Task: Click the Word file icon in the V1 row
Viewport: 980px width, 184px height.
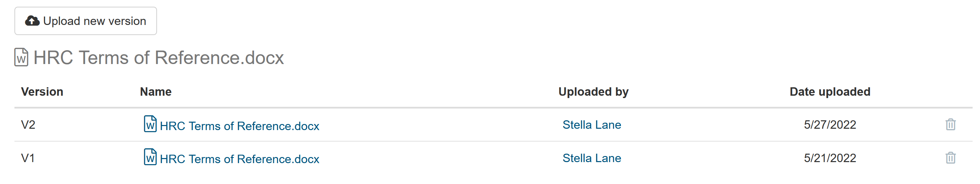Action: coord(150,157)
